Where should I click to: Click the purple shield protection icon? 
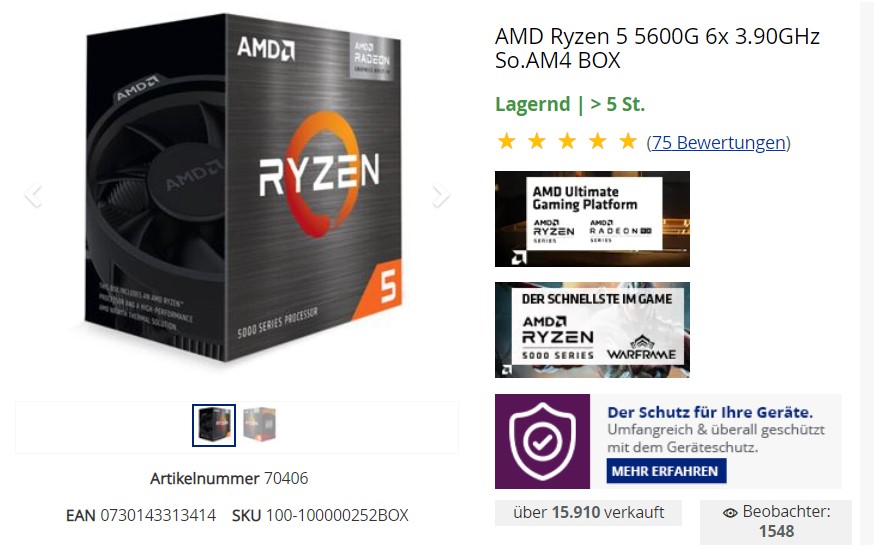[542, 441]
